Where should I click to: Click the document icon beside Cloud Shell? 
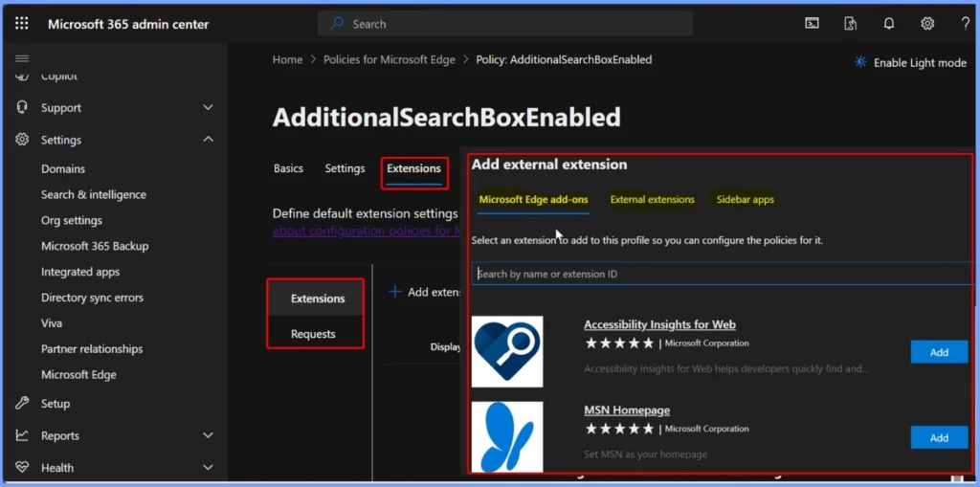[x=850, y=24]
